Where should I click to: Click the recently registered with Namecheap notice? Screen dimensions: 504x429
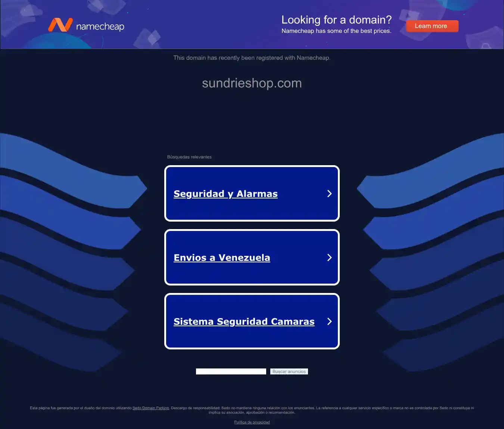(x=252, y=58)
